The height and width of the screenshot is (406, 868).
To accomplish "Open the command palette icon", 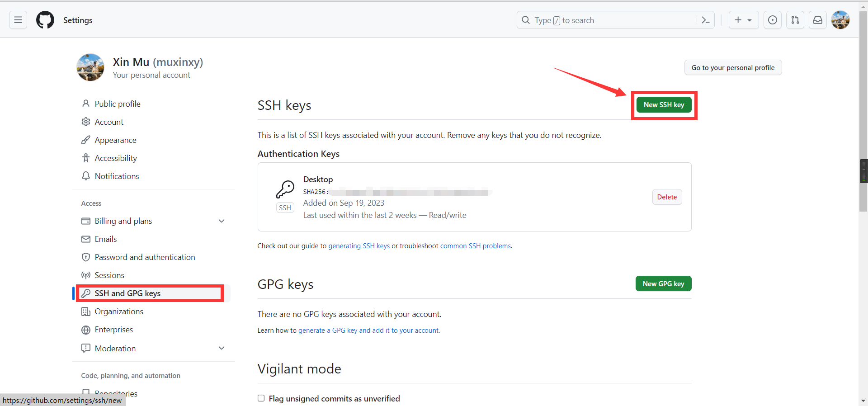I will [x=705, y=20].
